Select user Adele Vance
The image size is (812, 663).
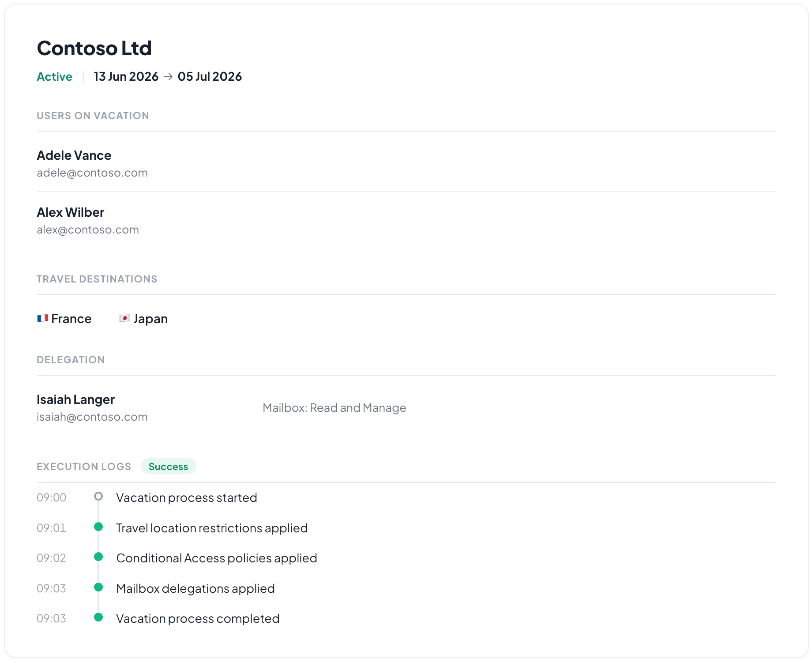point(74,155)
